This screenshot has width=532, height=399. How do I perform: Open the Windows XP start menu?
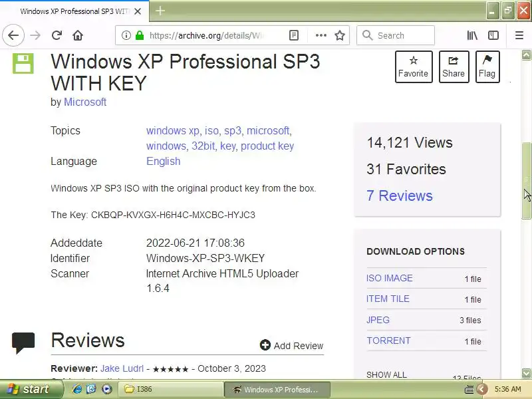tap(31, 389)
